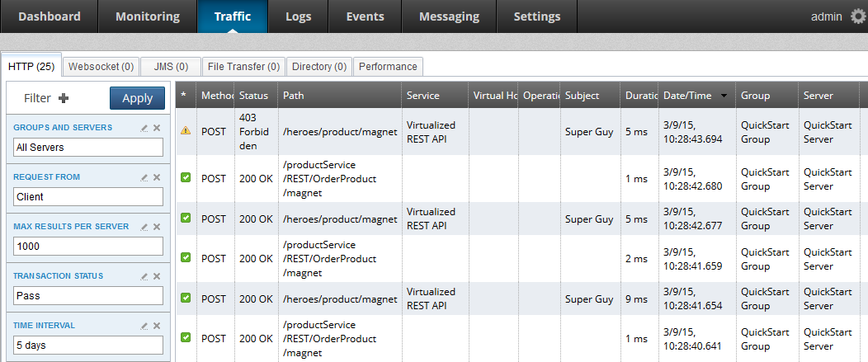
Task: Click the 403 Forbidden status cell
Action: pyautogui.click(x=257, y=132)
